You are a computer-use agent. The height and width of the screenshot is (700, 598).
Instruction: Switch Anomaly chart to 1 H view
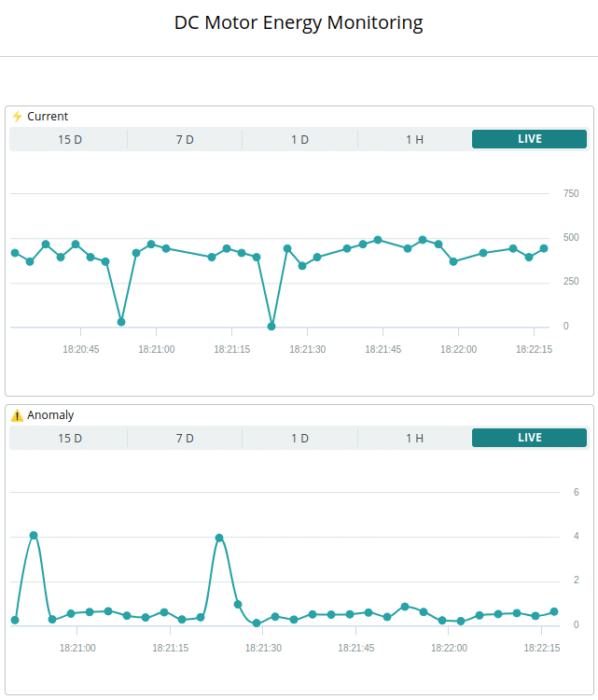point(414,438)
